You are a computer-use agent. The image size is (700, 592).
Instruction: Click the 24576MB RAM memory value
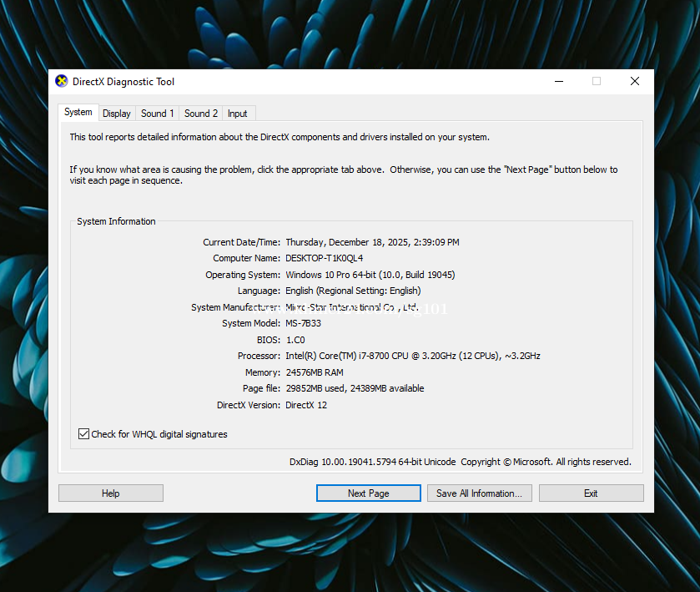click(x=314, y=372)
